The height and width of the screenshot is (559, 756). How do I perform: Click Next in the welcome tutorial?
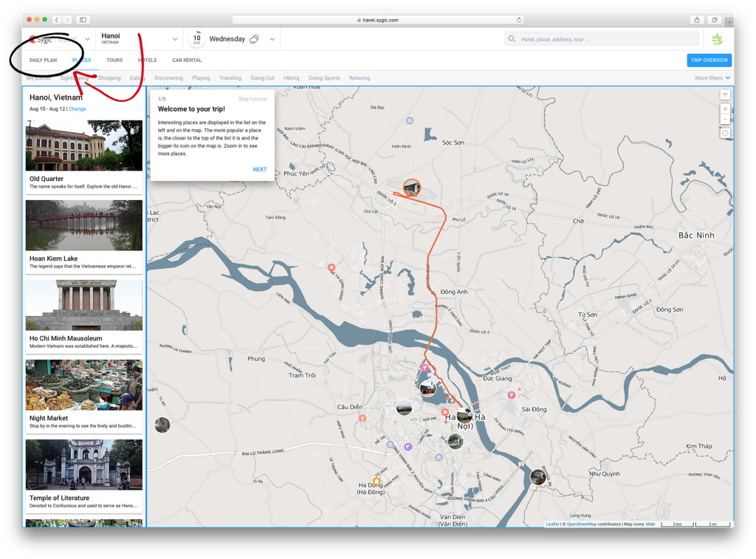click(259, 169)
